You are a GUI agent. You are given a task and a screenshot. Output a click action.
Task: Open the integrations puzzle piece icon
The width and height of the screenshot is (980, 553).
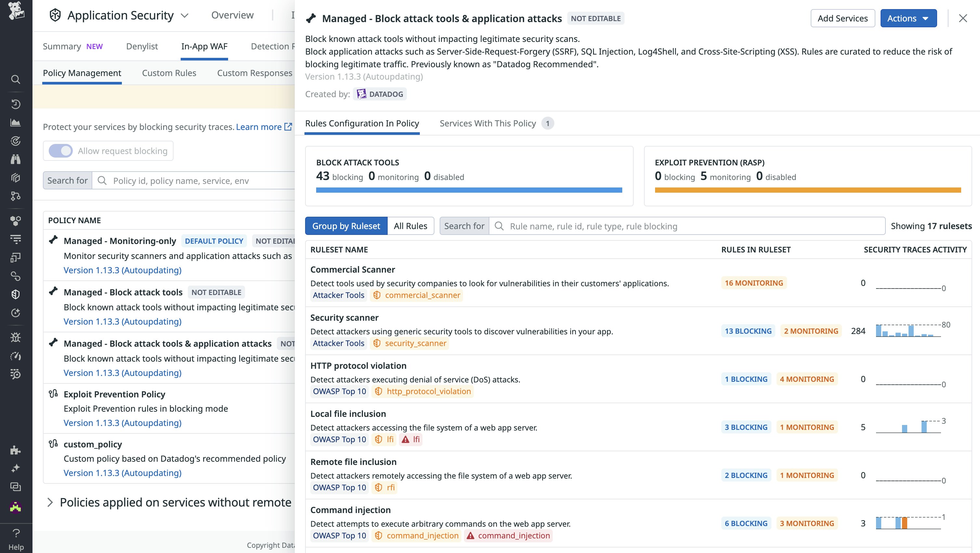click(x=16, y=450)
